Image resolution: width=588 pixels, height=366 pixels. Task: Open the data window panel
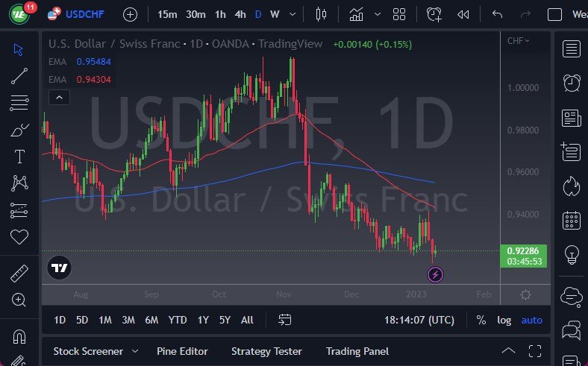click(x=571, y=152)
